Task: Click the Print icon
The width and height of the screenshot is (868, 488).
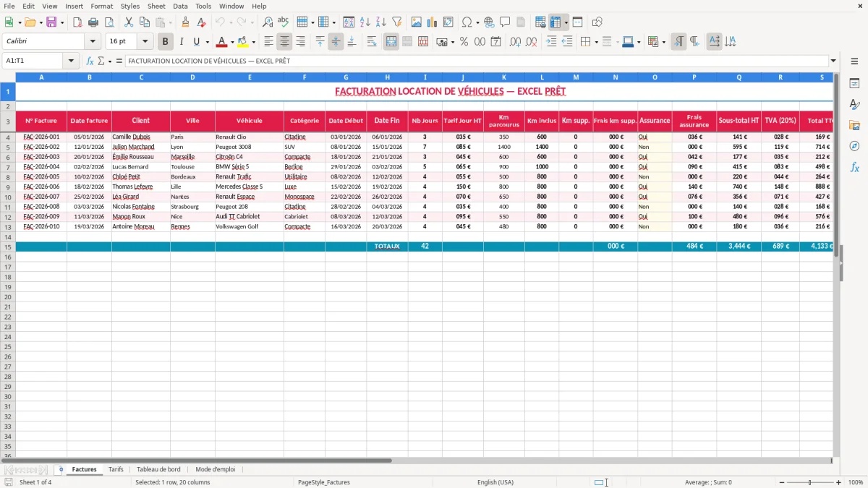Action: tap(93, 22)
